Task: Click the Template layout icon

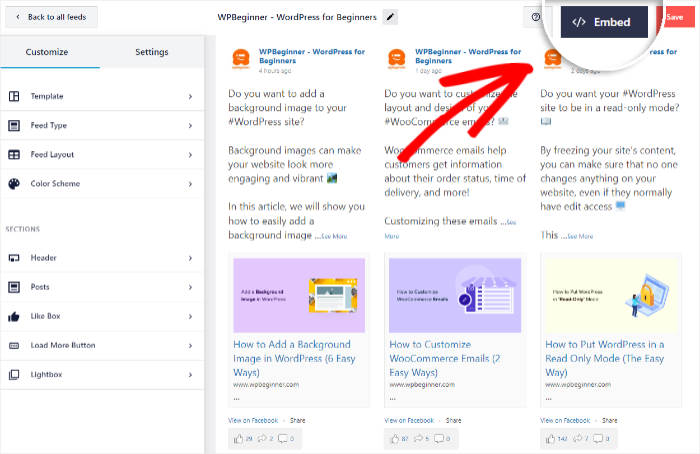Action: 14,96
